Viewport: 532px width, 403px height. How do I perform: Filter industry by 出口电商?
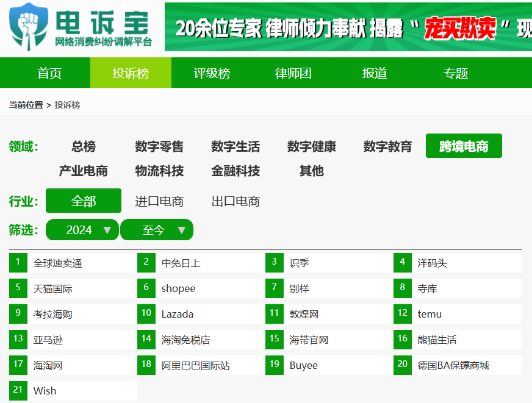pyautogui.click(x=235, y=201)
